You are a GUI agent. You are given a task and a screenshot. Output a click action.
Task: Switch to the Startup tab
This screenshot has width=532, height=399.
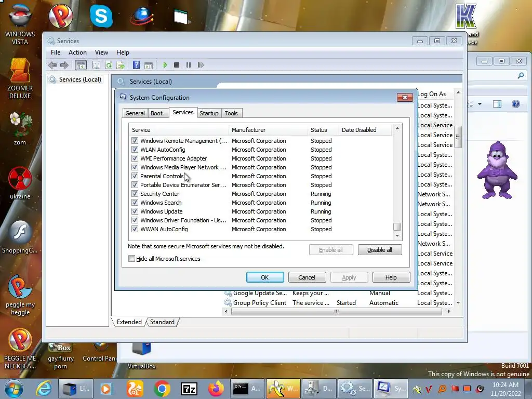click(x=209, y=113)
